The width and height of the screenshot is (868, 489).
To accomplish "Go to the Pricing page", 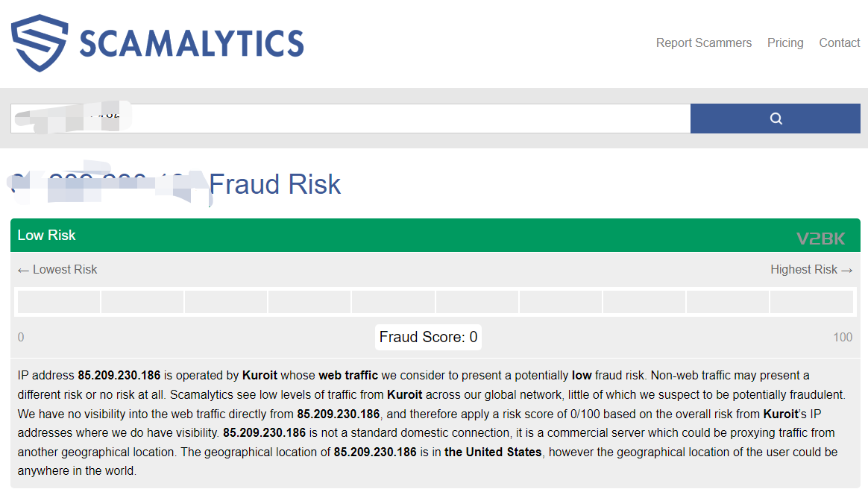I will tap(785, 43).
